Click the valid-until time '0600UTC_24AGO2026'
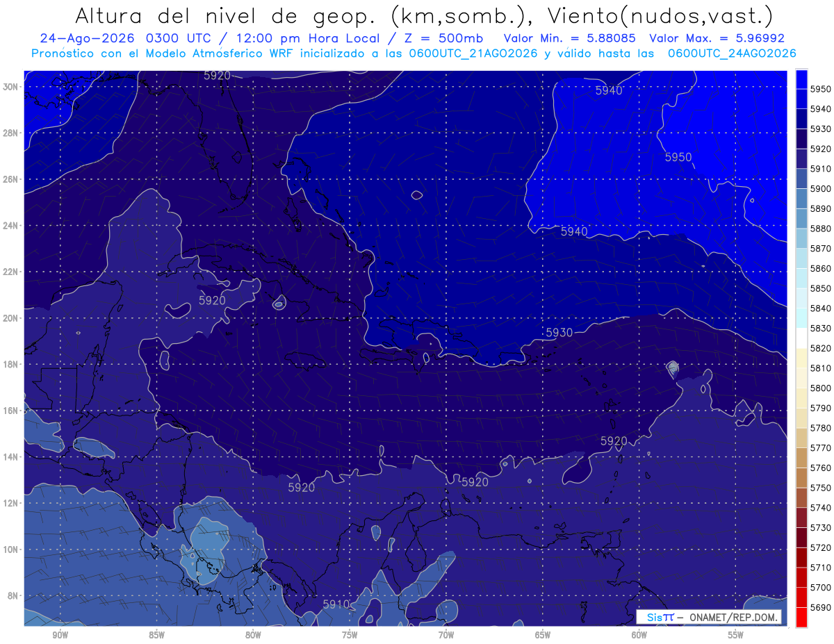This screenshot has width=834, height=644. (x=732, y=53)
